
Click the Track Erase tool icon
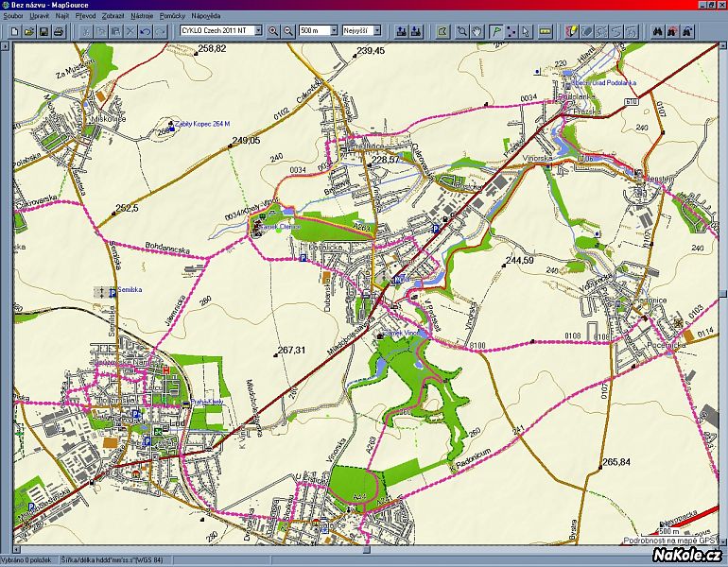(x=587, y=31)
